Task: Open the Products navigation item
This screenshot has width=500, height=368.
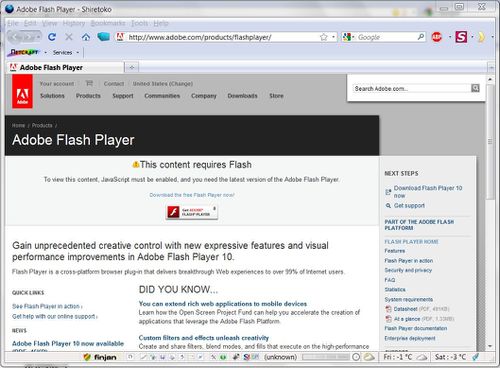Action: (88, 96)
